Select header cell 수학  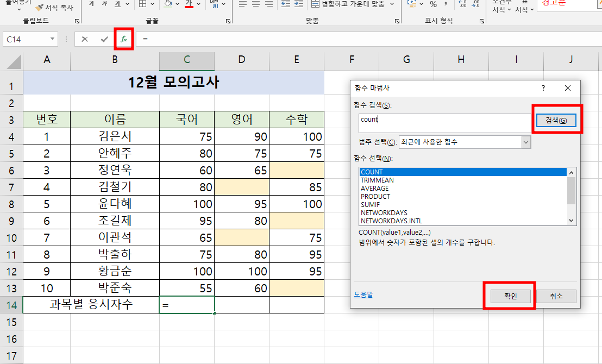click(x=297, y=120)
